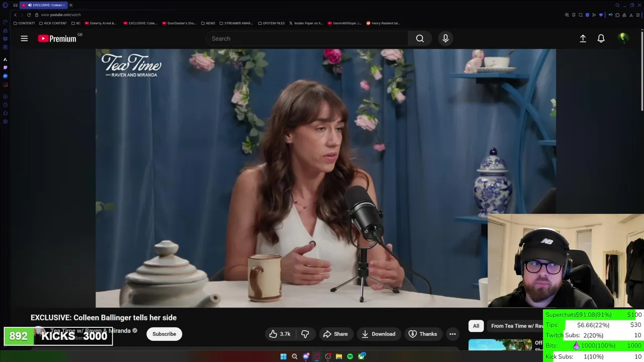Like the video with 3.7k likes
This screenshot has height=362, width=644.
[x=279, y=334]
